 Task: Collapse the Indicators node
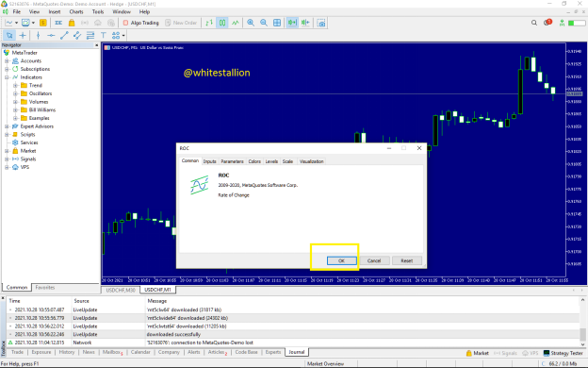[7, 77]
